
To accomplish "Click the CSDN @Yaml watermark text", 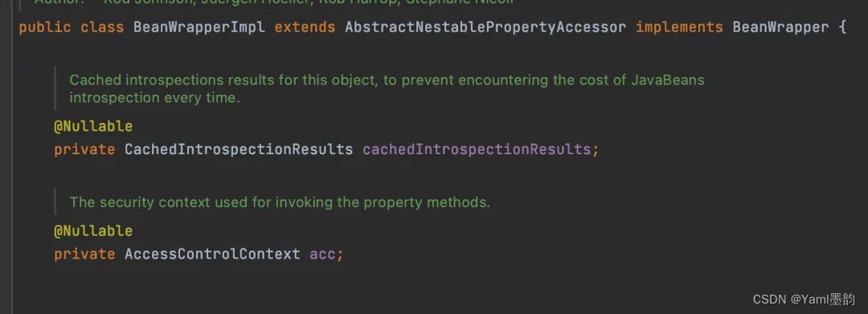I will 804,299.
